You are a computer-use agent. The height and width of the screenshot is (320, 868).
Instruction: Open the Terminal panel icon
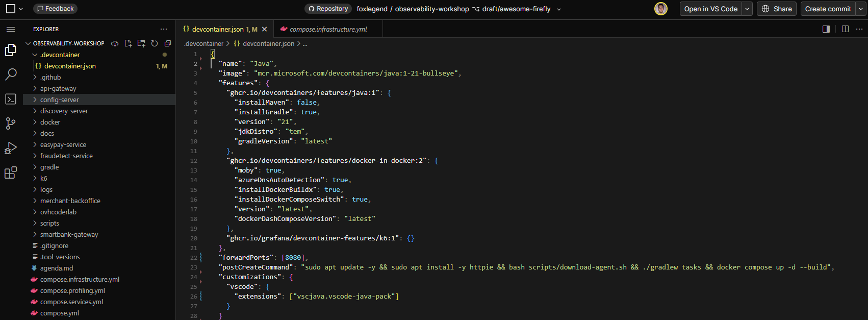click(11, 99)
